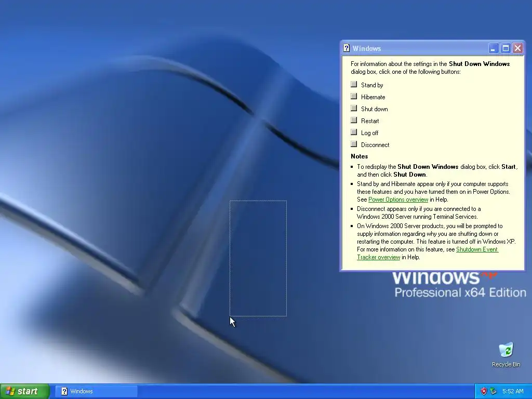This screenshot has width=532, height=399.
Task: Click the 'Disconnect' label text
Action: pos(375,145)
